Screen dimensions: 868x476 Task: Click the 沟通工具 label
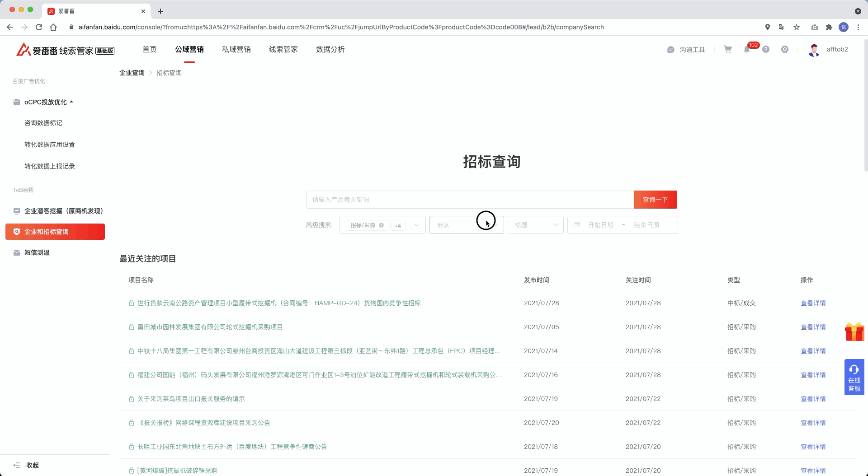[x=693, y=50]
